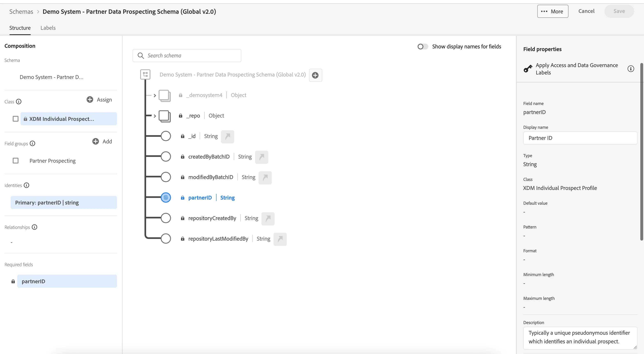The height and width of the screenshot is (354, 644).
Task: Click the schema root structure icon
Action: point(145,74)
